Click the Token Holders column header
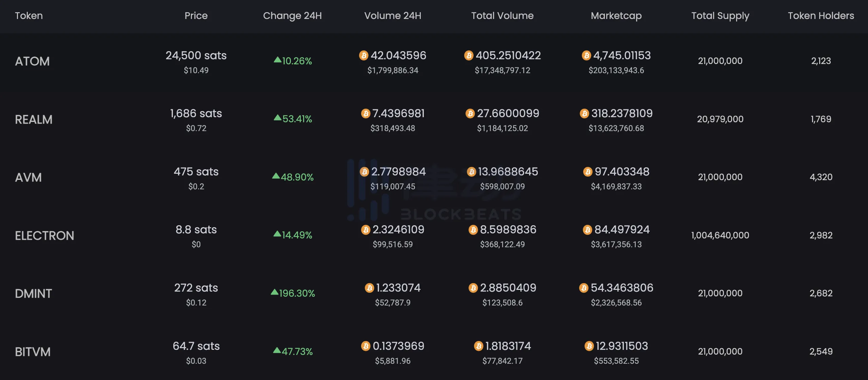This screenshot has width=868, height=380. [821, 16]
